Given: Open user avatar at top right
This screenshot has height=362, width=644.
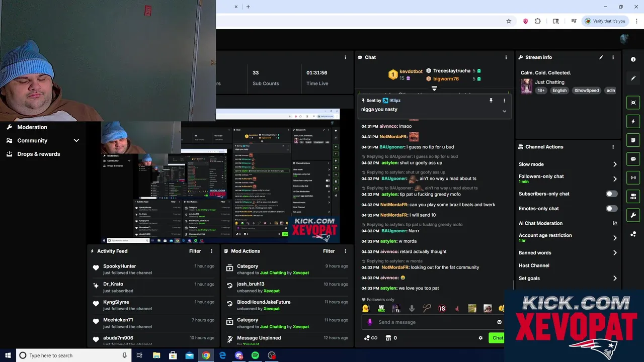Looking at the screenshot, I should pos(624,39).
